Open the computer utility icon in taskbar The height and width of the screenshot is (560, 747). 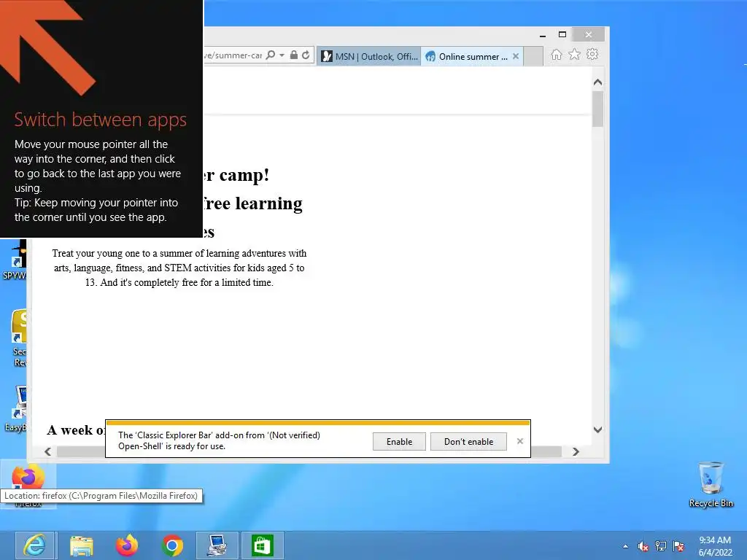pyautogui.click(x=217, y=545)
